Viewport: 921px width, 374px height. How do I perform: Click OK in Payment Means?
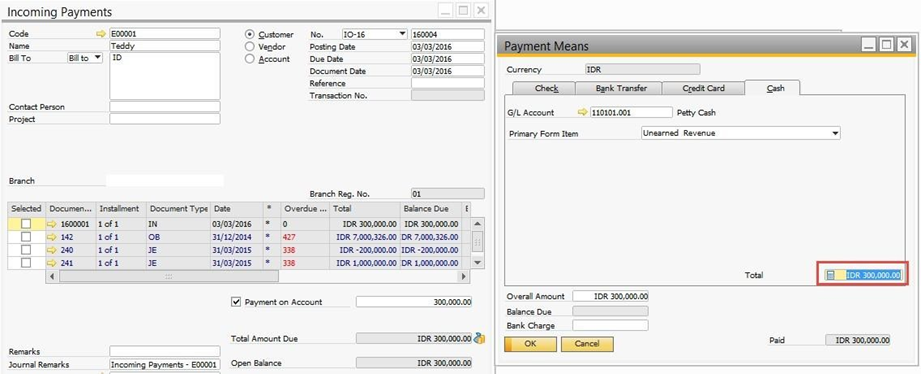[530, 344]
